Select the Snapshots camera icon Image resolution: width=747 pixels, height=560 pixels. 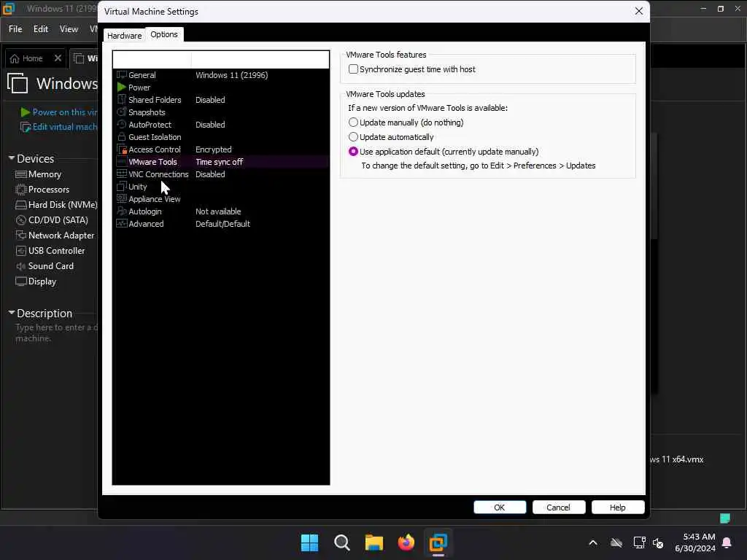tap(122, 112)
